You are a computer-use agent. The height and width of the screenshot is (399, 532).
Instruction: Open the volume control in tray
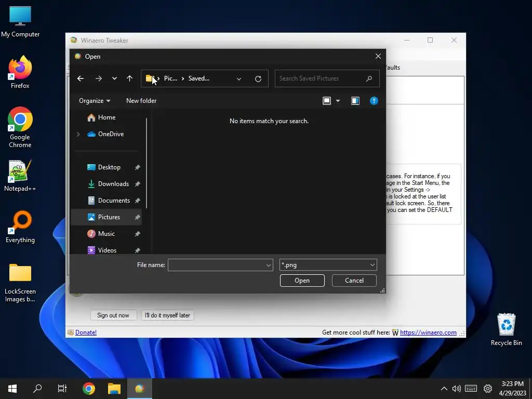click(x=456, y=389)
